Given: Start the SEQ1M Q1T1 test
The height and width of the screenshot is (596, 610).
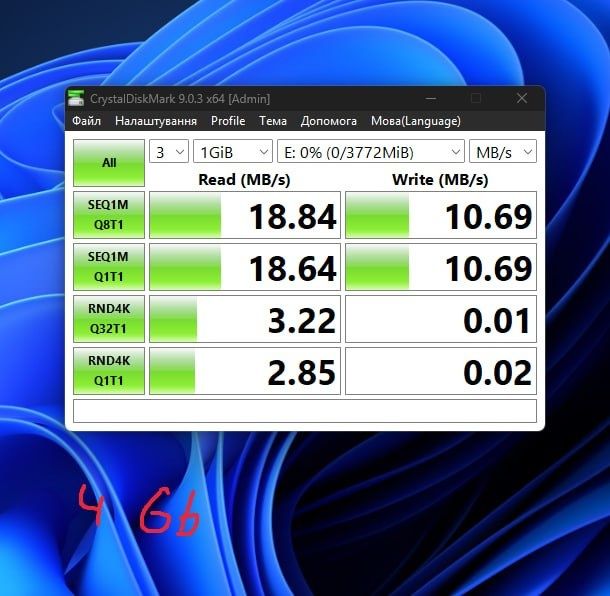Looking at the screenshot, I should (x=109, y=267).
